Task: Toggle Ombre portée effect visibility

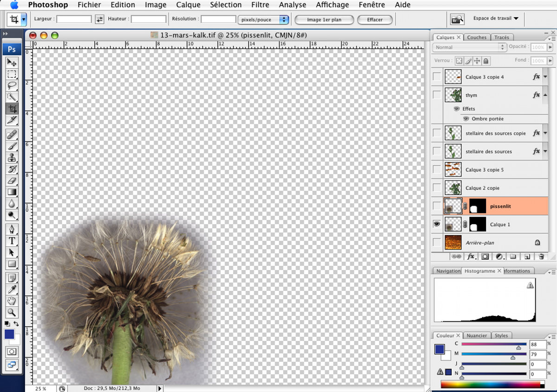Action: click(x=466, y=119)
